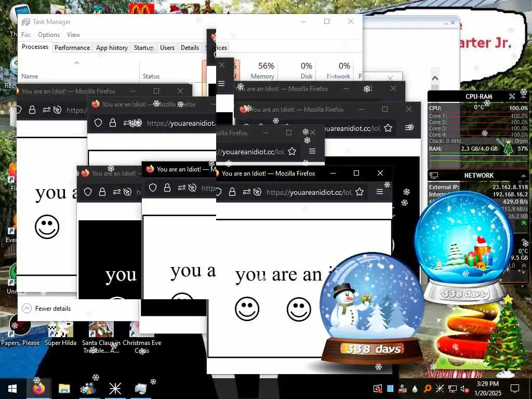The image size is (532, 399).
Task: Click the External IP value 23.162.8.118
Action: [x=510, y=187]
